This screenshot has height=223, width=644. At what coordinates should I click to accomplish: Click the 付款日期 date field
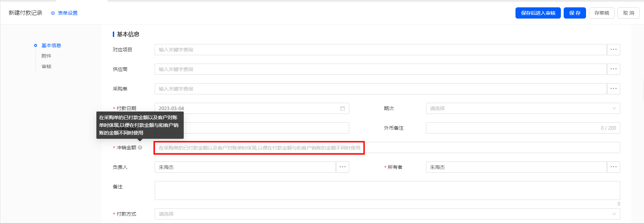(x=252, y=108)
